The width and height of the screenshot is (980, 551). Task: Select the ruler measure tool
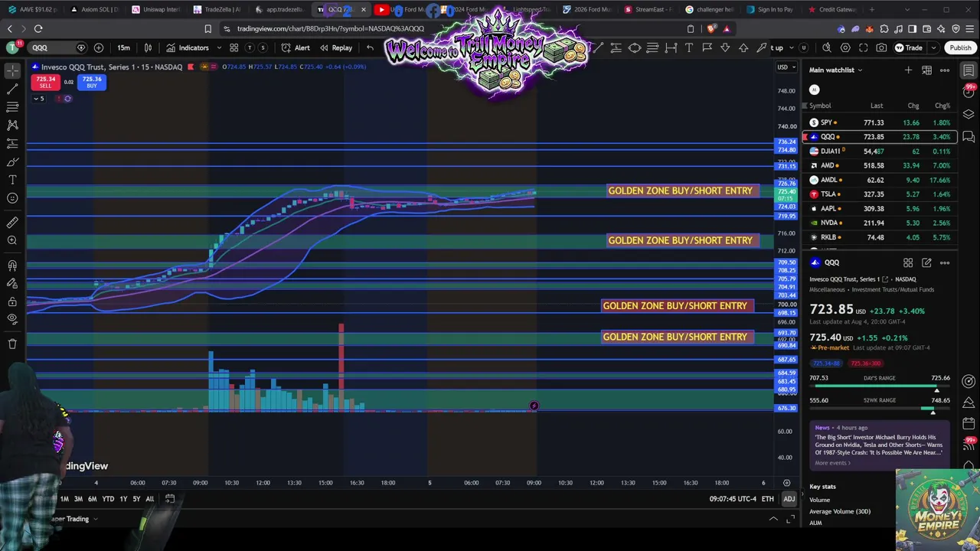click(x=12, y=223)
